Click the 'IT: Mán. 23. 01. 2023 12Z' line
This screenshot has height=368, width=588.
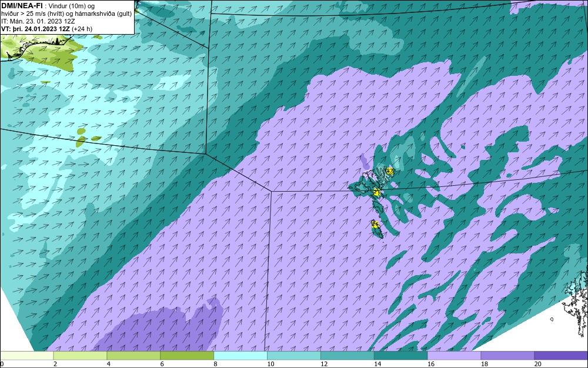[38, 21]
